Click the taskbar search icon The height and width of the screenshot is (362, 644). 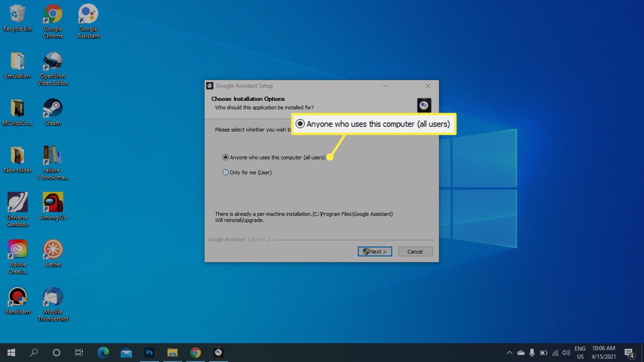pyautogui.click(x=34, y=353)
